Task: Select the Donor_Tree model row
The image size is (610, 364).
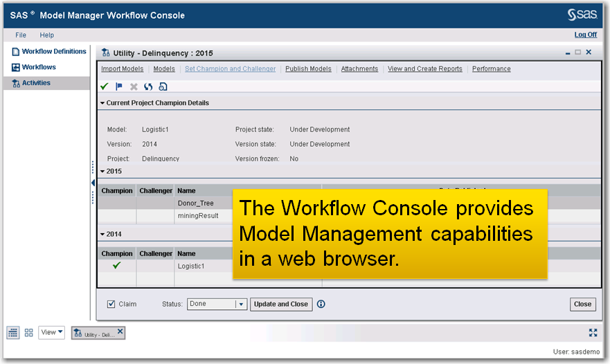Action: coord(196,203)
